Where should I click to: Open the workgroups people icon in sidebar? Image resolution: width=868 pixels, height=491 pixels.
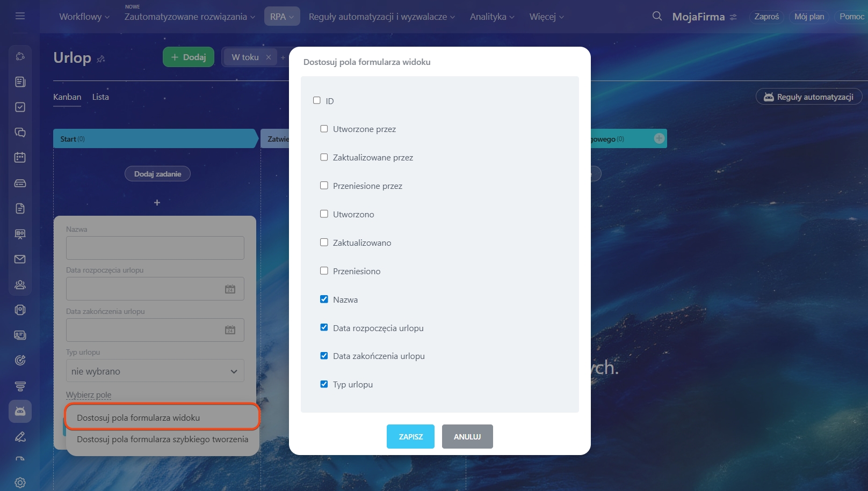pyautogui.click(x=20, y=284)
